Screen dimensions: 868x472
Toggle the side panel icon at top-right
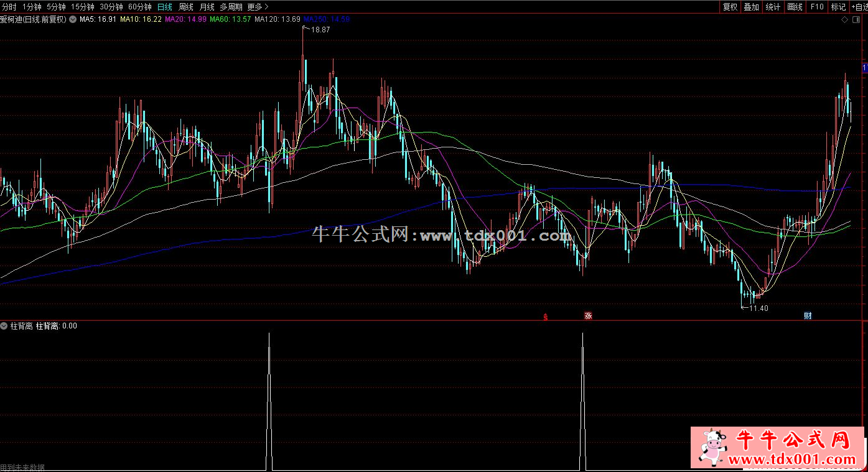click(857, 20)
